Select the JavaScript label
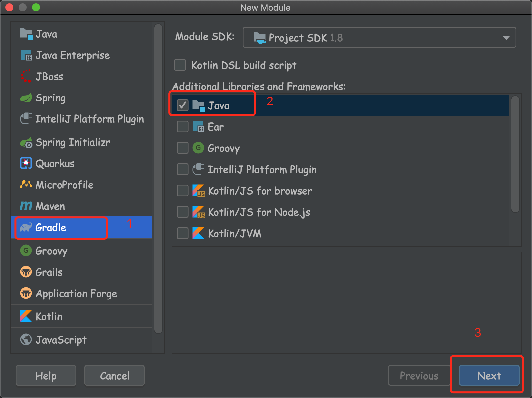 tap(61, 340)
